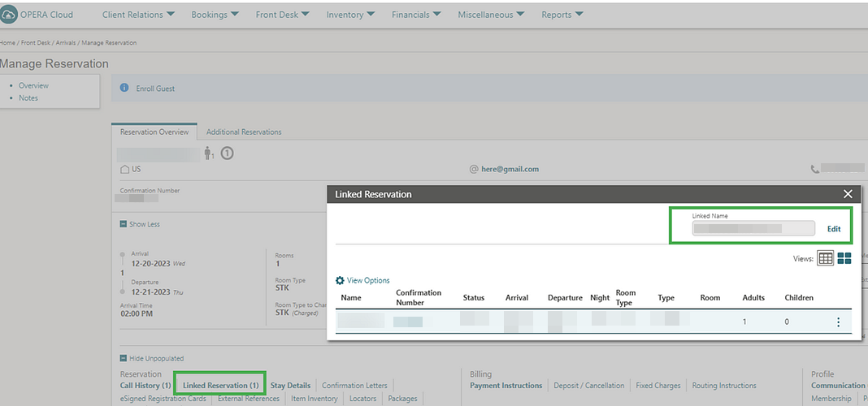
Task: Open Linked Reservation (1) link
Action: 221,386
